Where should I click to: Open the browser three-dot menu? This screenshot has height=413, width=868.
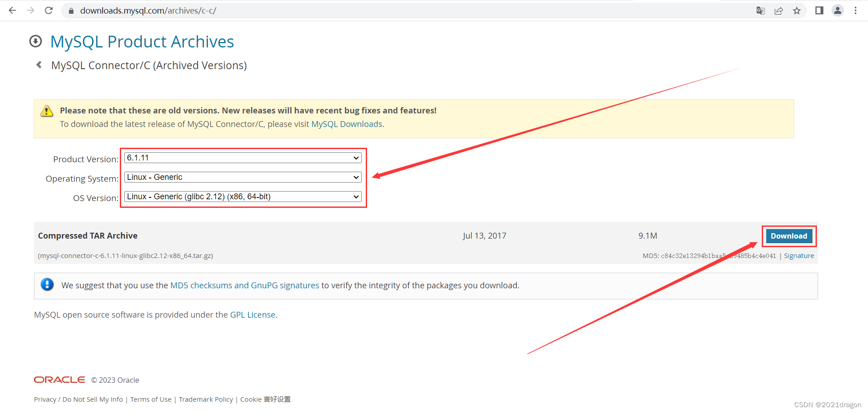(855, 10)
